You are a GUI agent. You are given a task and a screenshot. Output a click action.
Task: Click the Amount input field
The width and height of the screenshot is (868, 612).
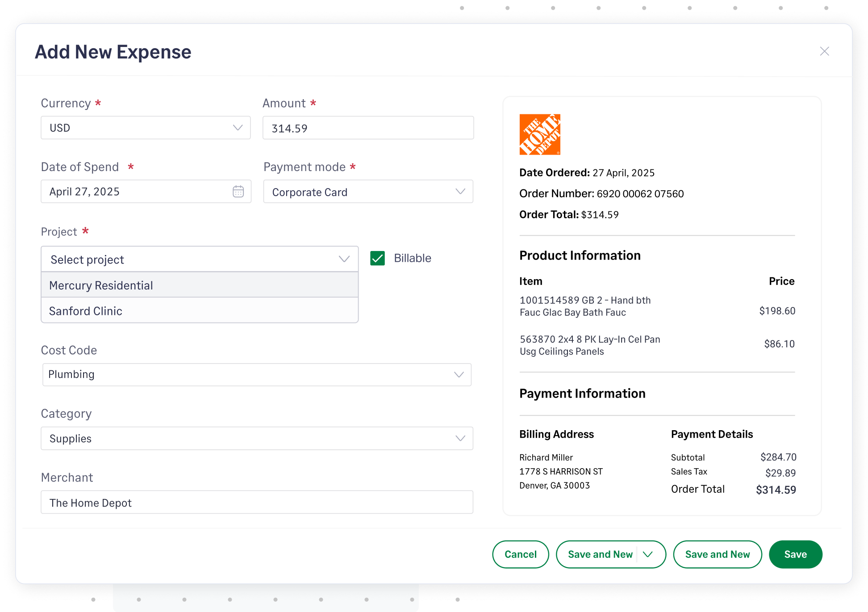coord(368,128)
